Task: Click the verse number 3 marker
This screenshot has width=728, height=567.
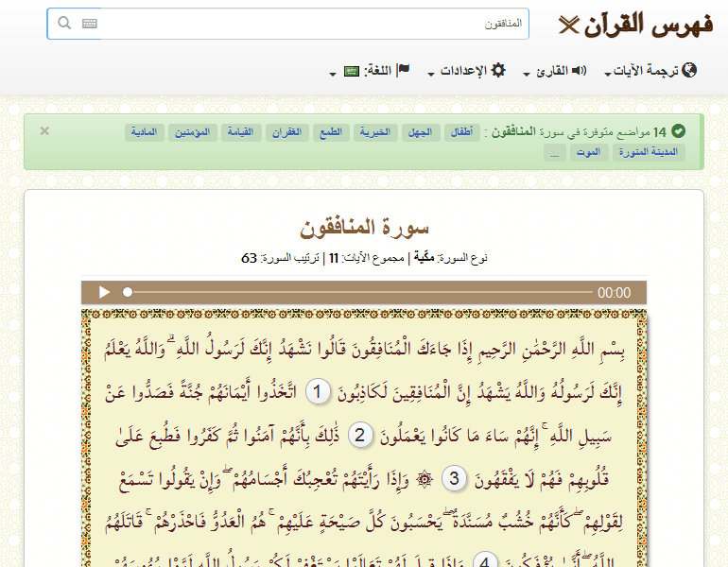Action: coord(454,478)
